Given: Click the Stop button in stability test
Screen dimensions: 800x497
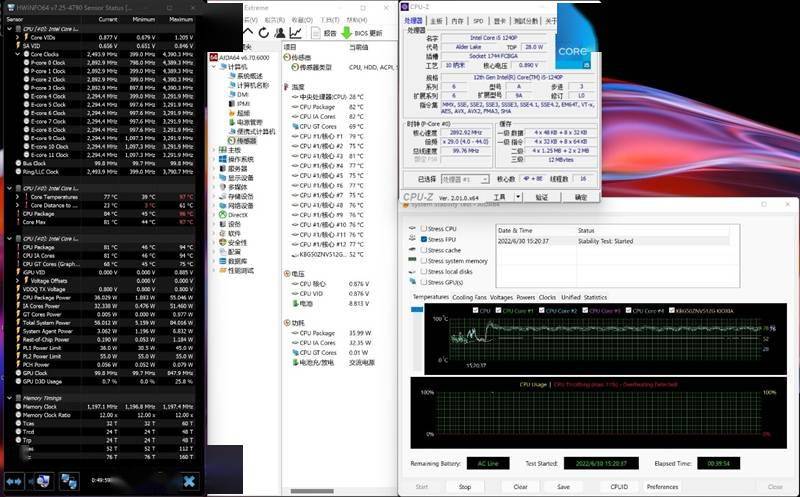Looking at the screenshot, I should 465,487.
